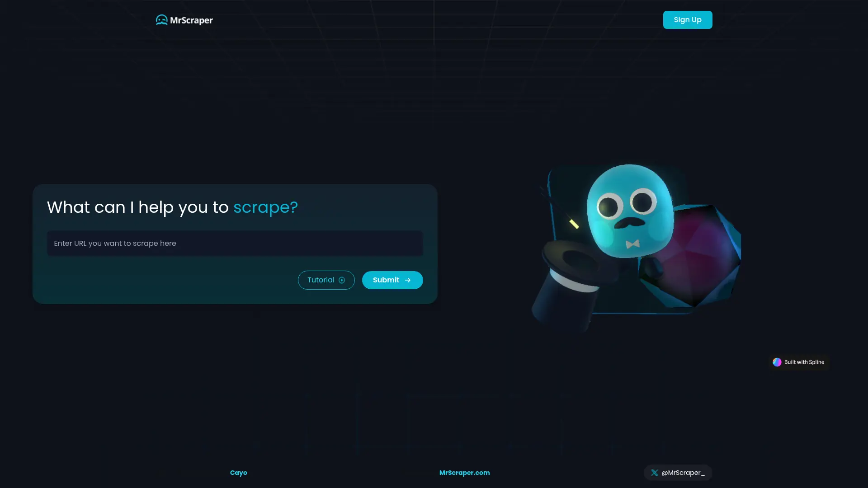Click the Sign Up button
This screenshot has width=868, height=488.
coord(688,20)
